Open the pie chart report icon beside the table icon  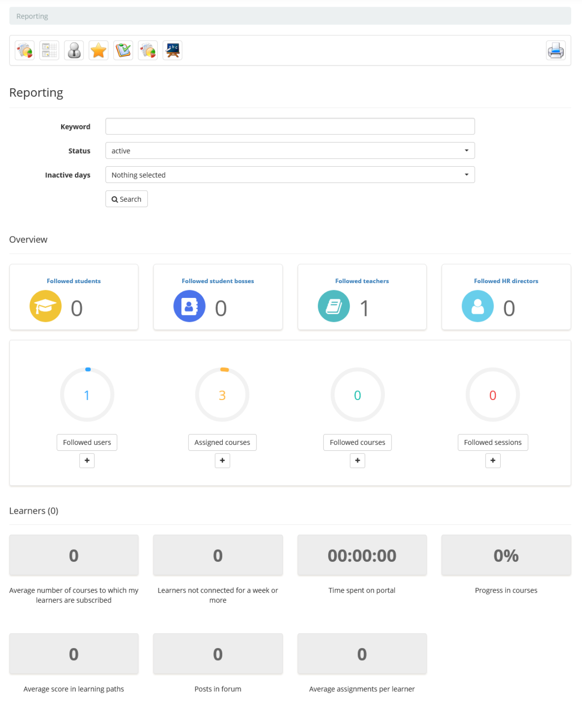click(25, 50)
